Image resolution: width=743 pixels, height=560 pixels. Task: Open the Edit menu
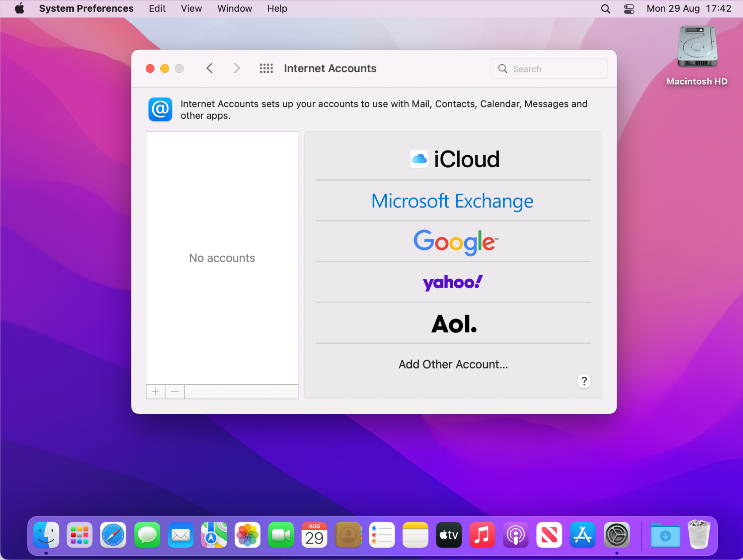[157, 8]
